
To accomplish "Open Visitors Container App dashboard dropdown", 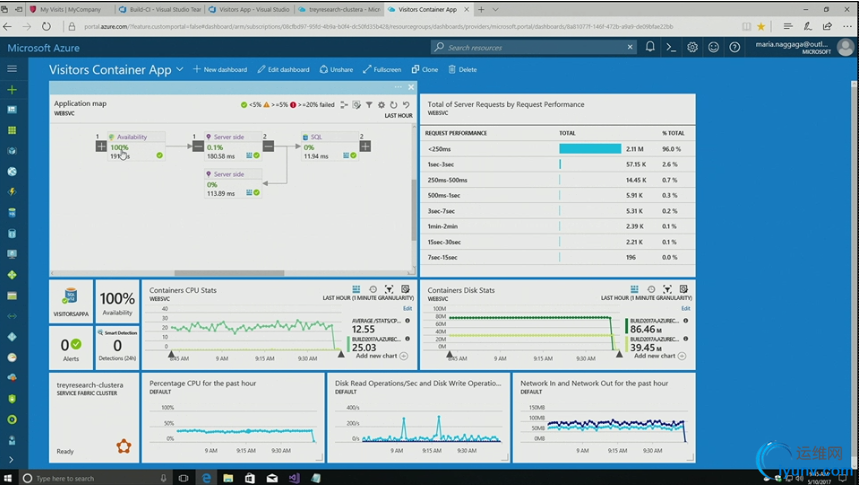I will point(180,70).
